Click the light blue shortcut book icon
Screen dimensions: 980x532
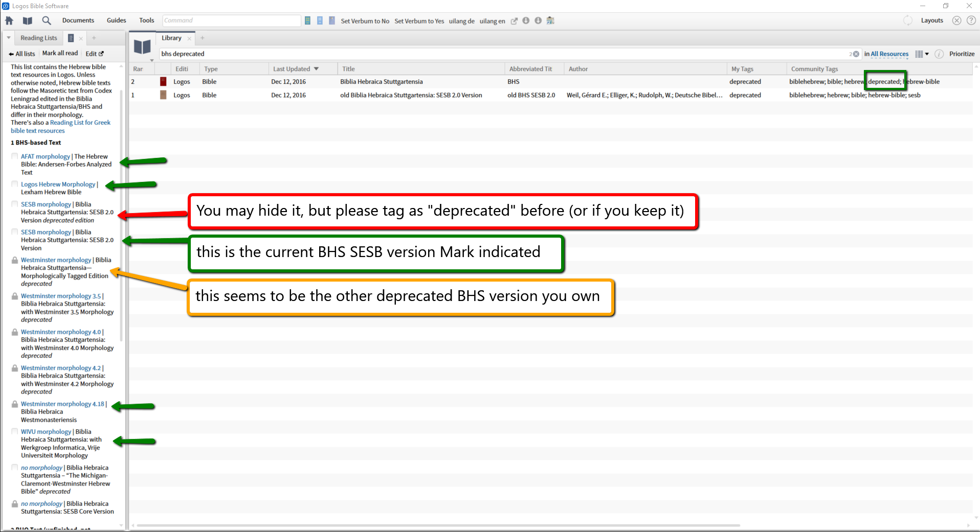pyautogui.click(x=320, y=20)
